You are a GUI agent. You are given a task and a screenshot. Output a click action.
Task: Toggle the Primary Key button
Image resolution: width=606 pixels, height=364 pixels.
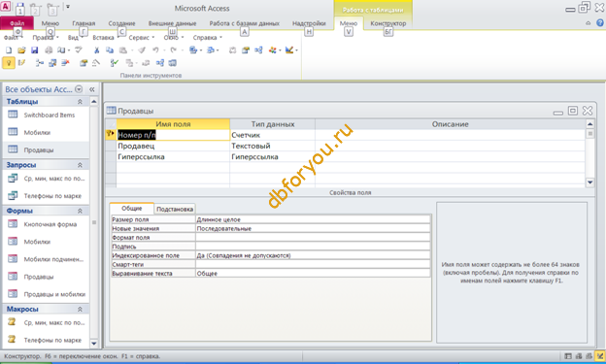(9, 62)
